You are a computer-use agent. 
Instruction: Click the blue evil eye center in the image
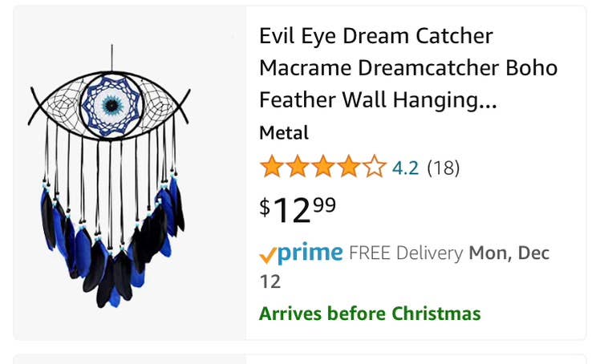click(111, 105)
